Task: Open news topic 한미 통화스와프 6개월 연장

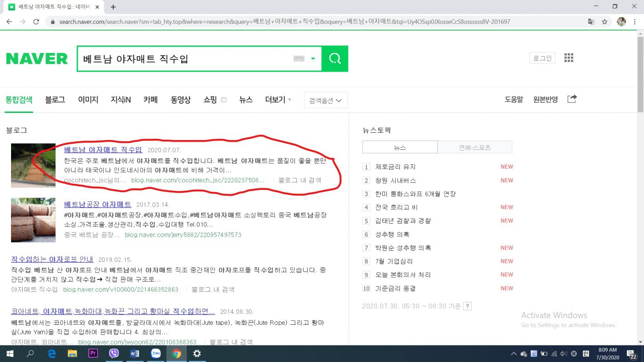Action: (x=415, y=194)
